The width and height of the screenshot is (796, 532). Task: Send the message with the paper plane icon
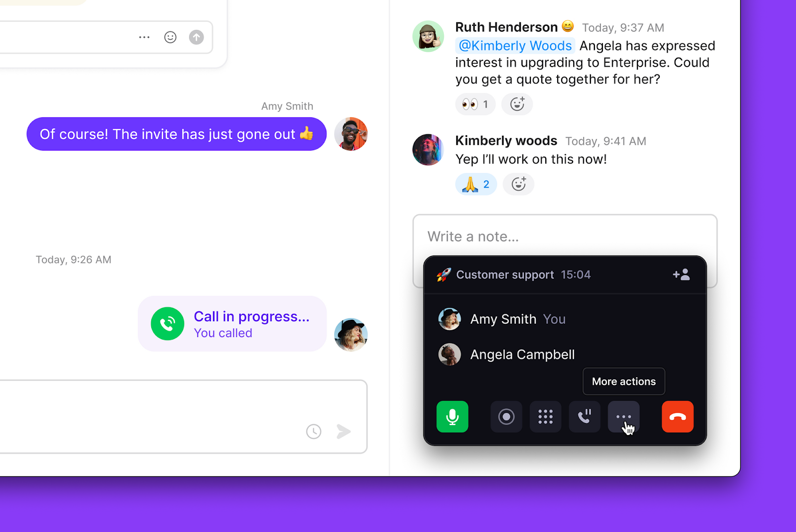click(x=344, y=432)
